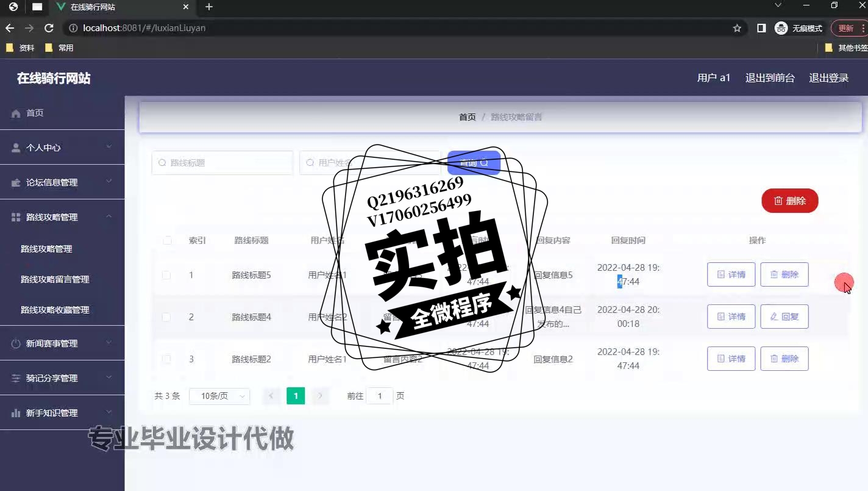
Task: Expand the 骑记分享管理 menu
Action: [x=108, y=378]
